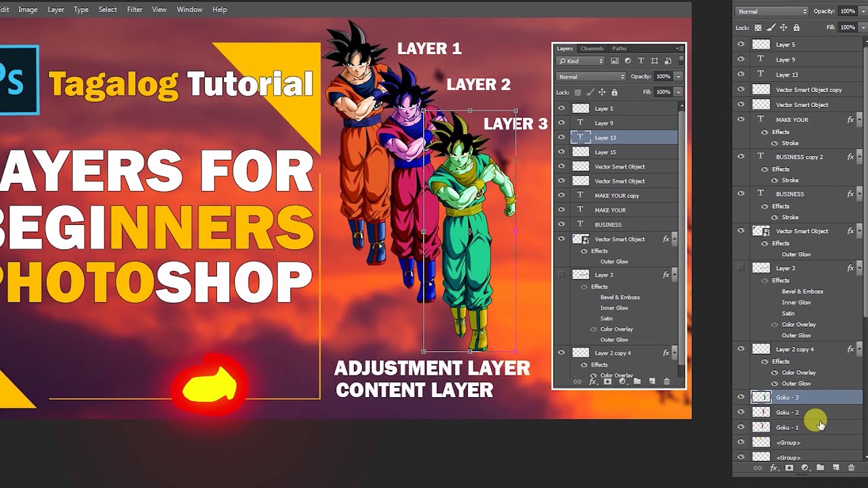Click the lock position icon
Viewport: 868px width, 488px height.
click(x=784, y=28)
